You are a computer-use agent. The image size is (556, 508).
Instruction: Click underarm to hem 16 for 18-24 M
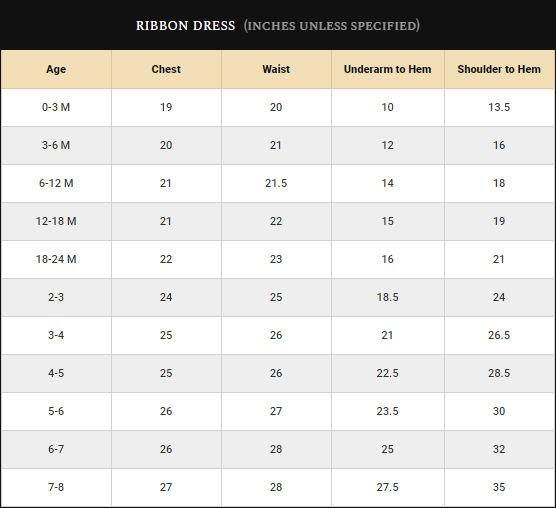[388, 259]
